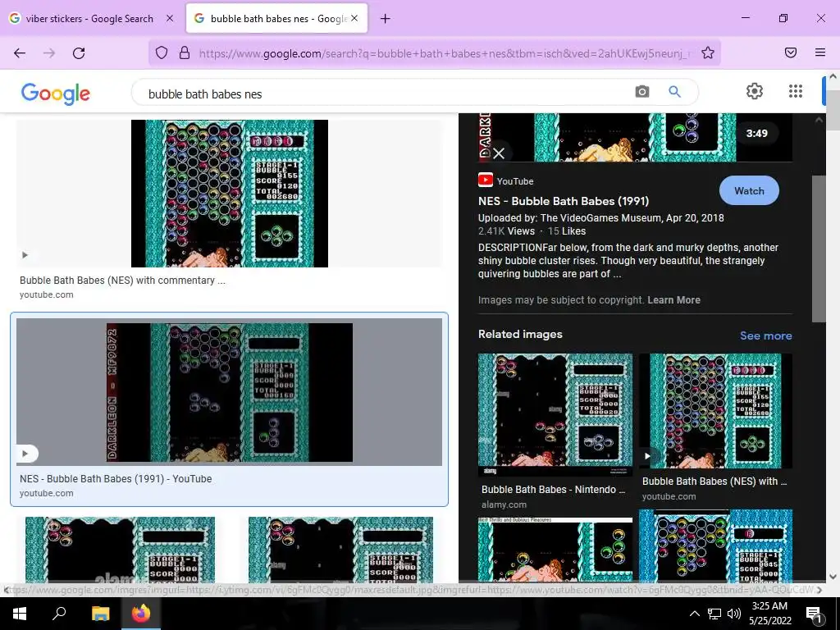Click the play badge on the selected video result
840x630 pixels.
click(25, 454)
